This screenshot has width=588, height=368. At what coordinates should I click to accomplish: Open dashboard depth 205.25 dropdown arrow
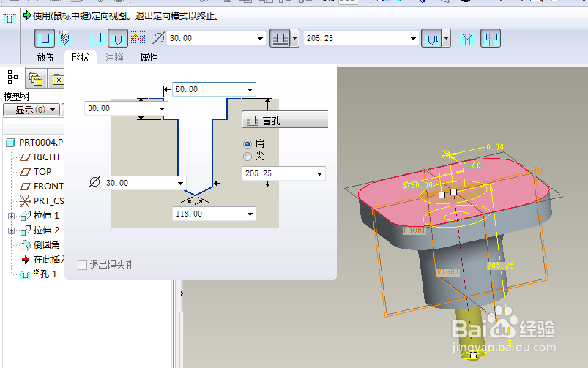pos(413,38)
